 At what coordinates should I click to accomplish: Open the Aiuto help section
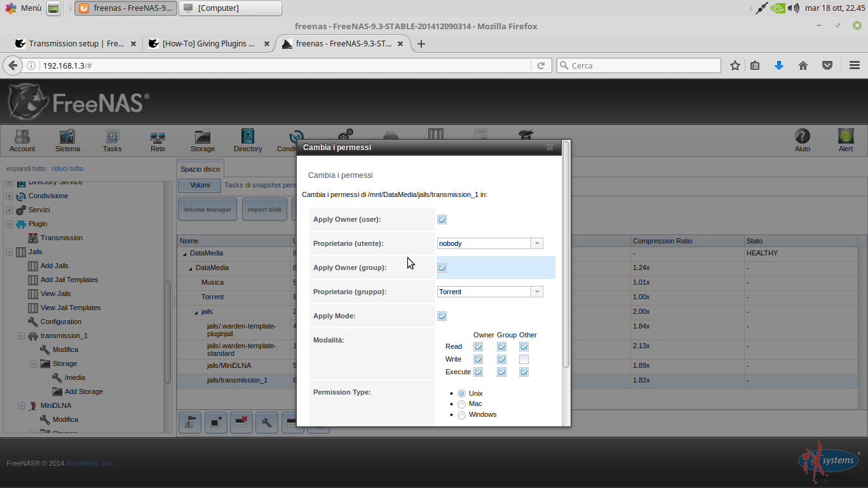pos(803,140)
